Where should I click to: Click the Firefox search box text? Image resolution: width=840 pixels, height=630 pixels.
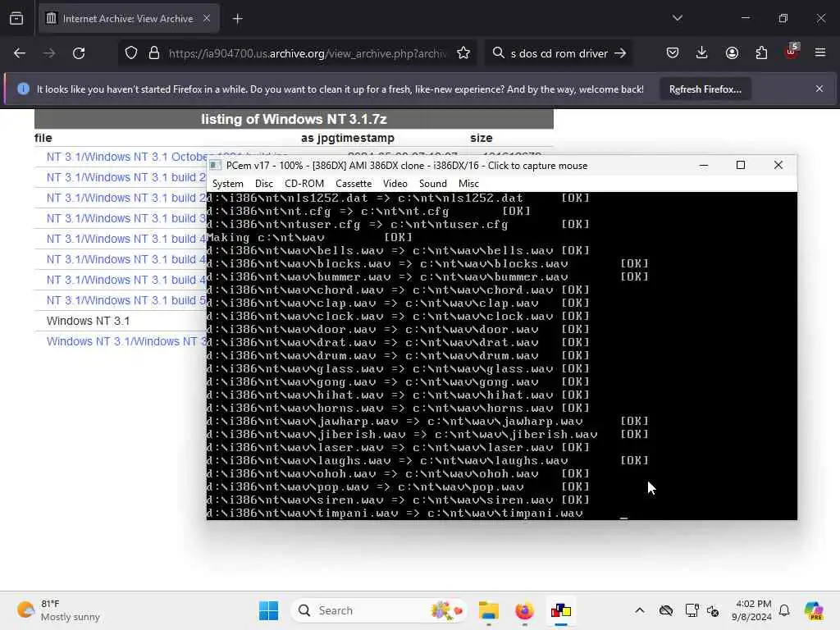[559, 53]
